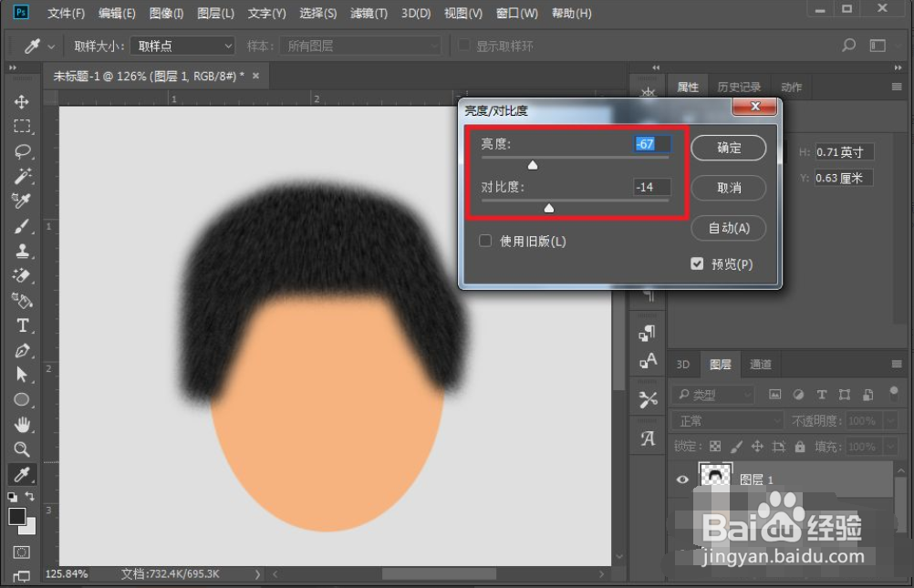Select the Move tool

(22, 102)
